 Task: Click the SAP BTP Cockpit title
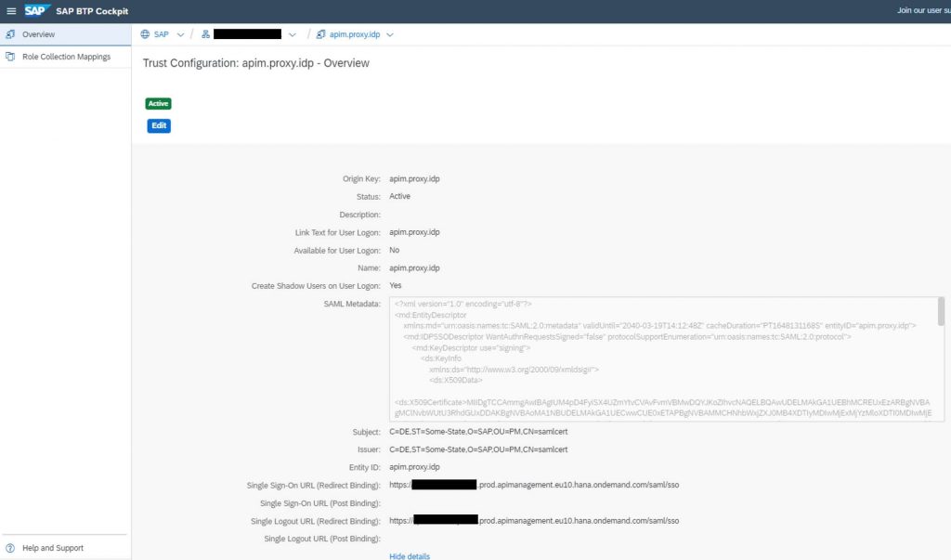pos(92,11)
